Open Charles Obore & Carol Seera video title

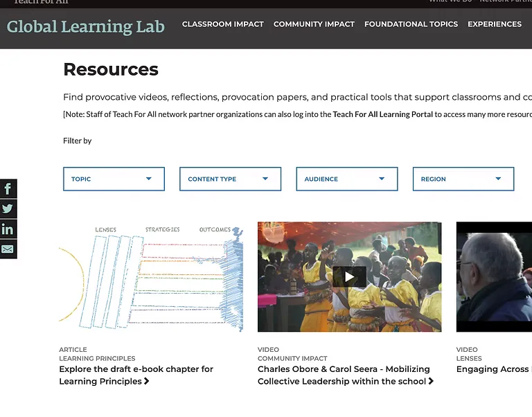346,375
